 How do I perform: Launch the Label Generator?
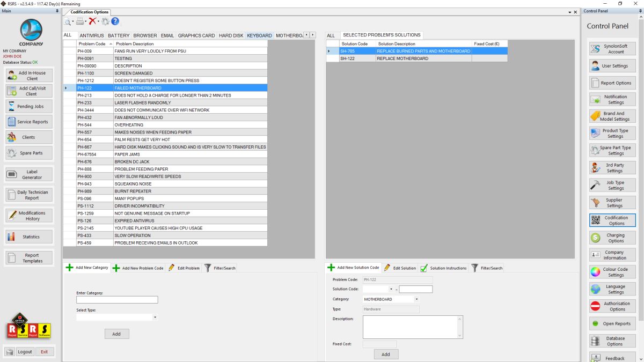tap(29, 174)
